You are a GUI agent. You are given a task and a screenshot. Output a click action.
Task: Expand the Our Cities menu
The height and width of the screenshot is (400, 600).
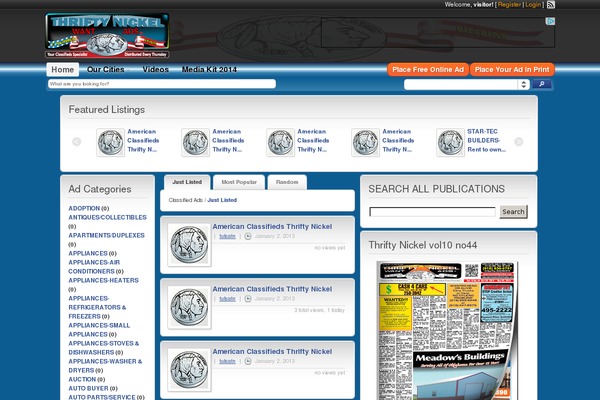point(107,70)
